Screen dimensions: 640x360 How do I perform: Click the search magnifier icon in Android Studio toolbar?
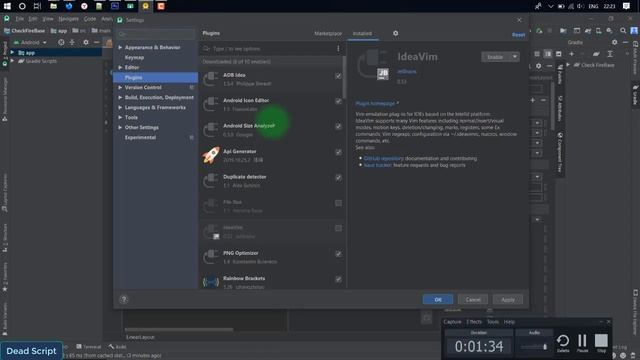point(623,31)
